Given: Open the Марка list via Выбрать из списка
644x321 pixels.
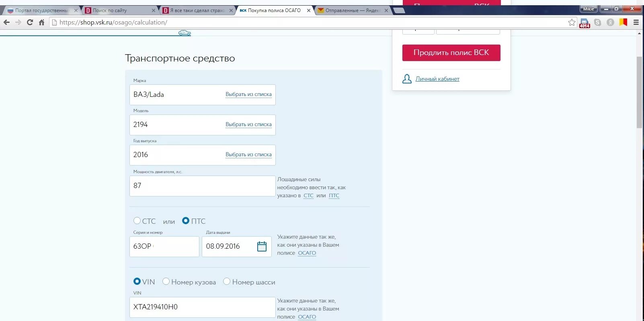Looking at the screenshot, I should pyautogui.click(x=248, y=94).
